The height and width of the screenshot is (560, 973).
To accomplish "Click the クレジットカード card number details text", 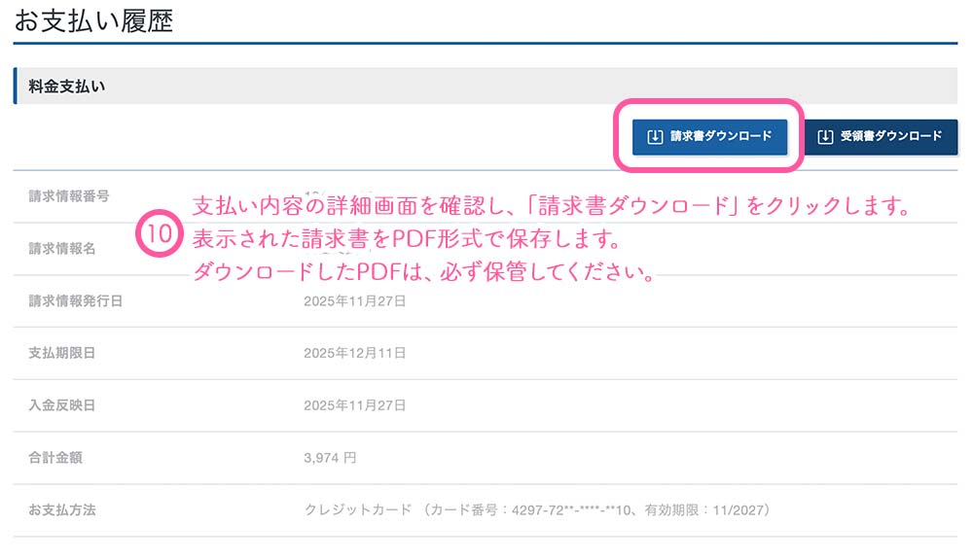I will [x=537, y=509].
